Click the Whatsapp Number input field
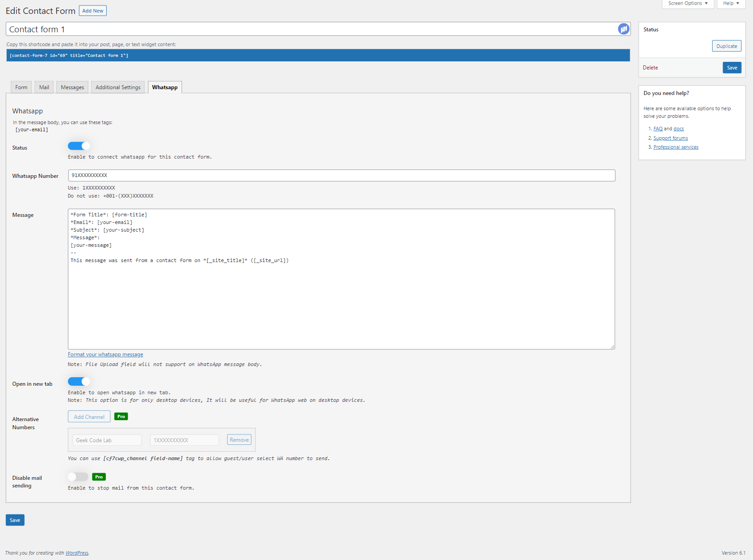Viewport: 753px width, 560px height. pos(342,176)
